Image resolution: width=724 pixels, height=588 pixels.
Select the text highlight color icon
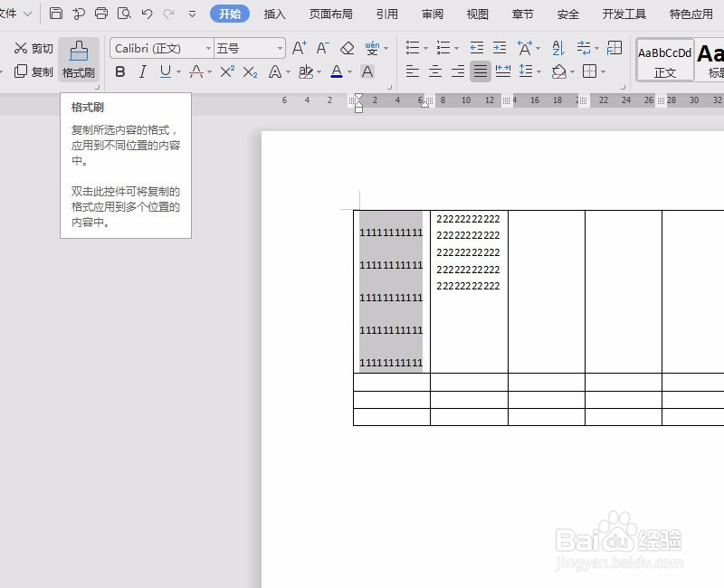click(306, 72)
